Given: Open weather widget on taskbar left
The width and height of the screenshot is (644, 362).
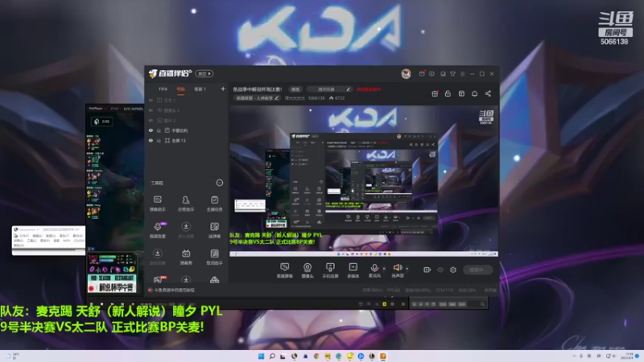Looking at the screenshot, I should 12,356.
